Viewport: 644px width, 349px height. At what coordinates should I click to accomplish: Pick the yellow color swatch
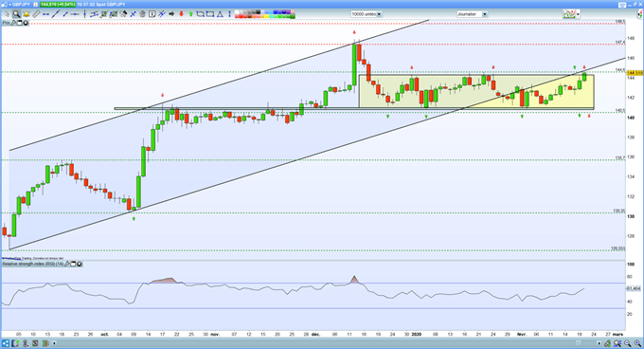pyautogui.click(x=266, y=16)
